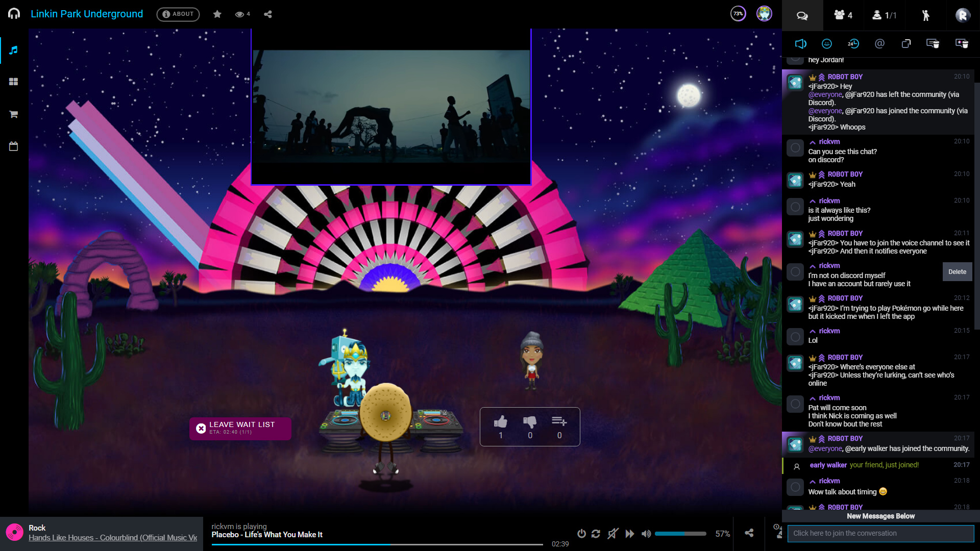This screenshot has width=980, height=551.
Task: Adjust the volume slider
Action: tap(680, 534)
